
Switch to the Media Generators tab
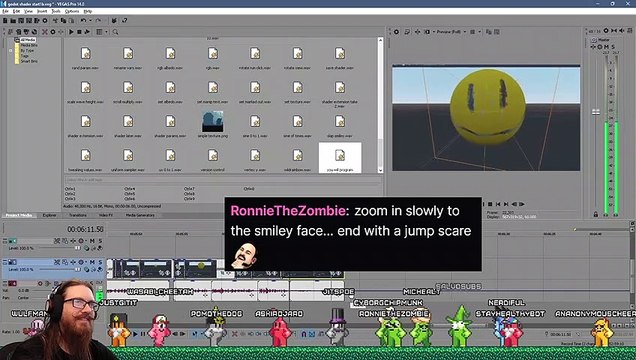tap(140, 215)
